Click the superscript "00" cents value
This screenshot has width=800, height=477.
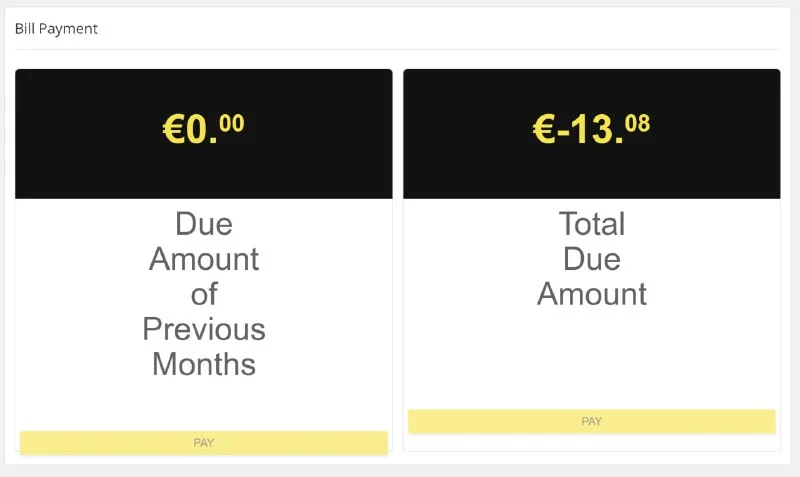coord(231,123)
